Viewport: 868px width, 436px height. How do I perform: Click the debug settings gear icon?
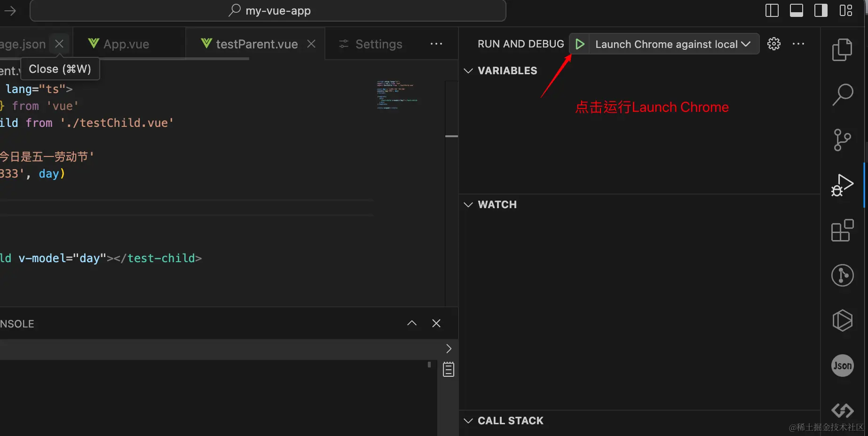(773, 44)
